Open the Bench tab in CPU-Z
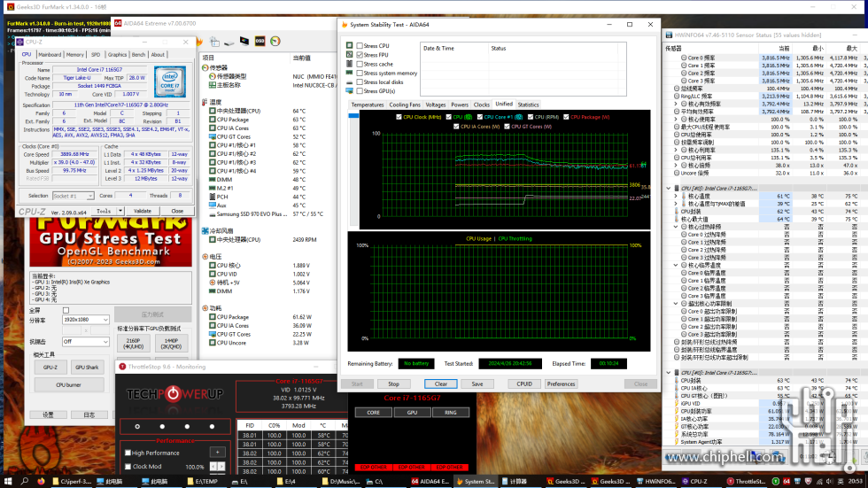The width and height of the screenshot is (868, 488). tap(138, 55)
